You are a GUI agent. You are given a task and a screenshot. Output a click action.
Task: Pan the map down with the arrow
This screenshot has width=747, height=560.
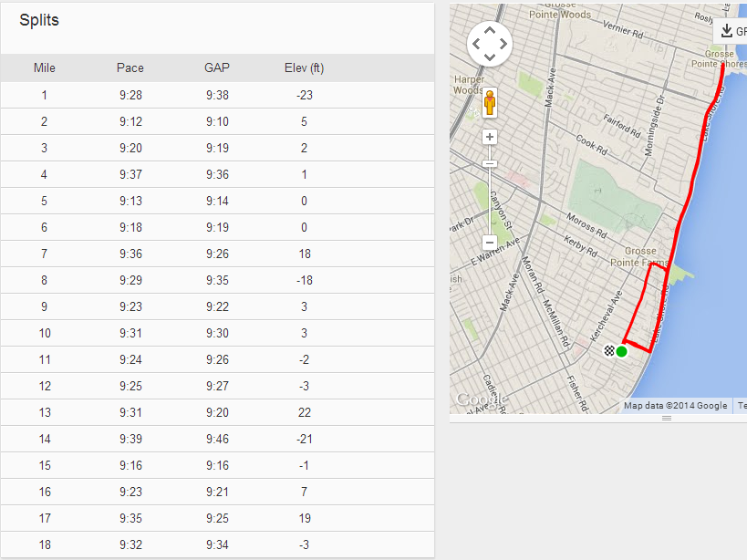[x=490, y=57]
